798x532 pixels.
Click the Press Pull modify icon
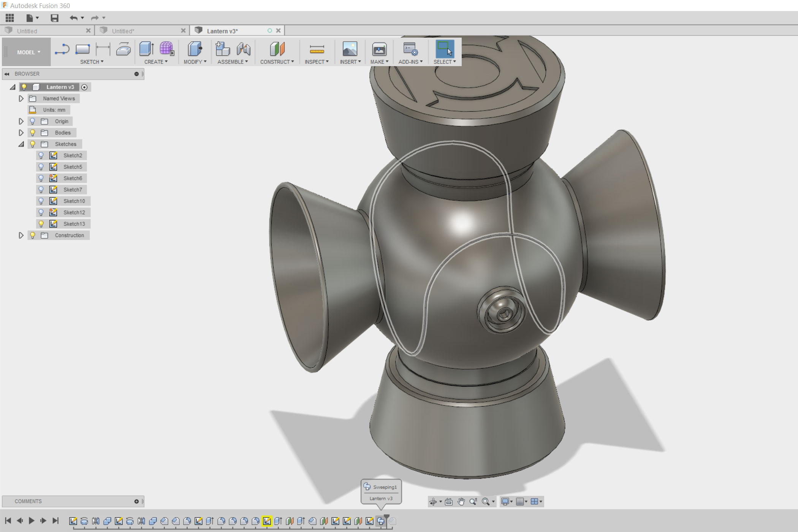click(x=195, y=49)
